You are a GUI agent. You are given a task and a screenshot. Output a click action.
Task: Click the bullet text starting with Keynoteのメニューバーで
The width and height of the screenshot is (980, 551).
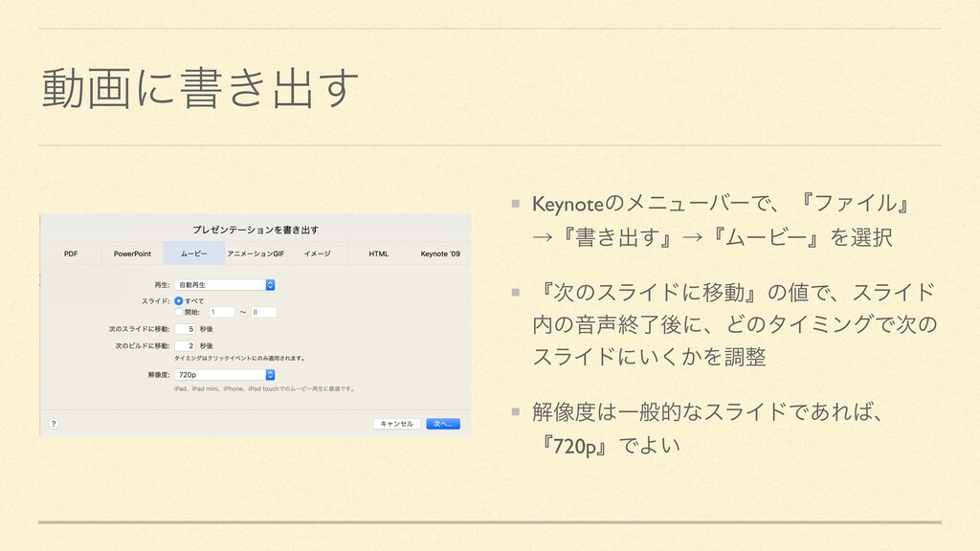(722, 220)
